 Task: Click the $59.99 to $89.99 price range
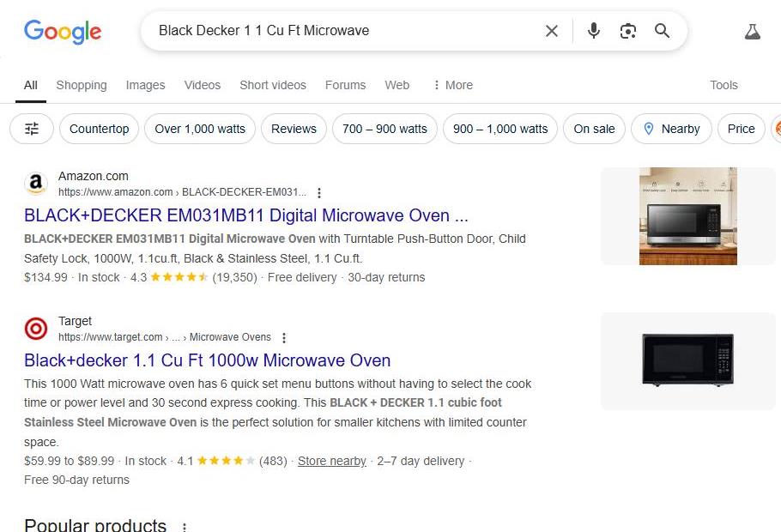[x=69, y=462]
